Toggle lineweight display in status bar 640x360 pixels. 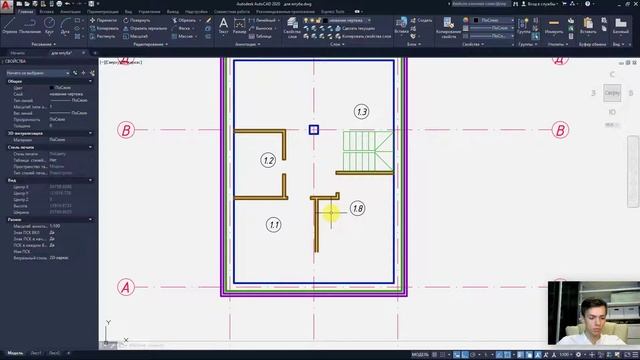(x=521, y=355)
